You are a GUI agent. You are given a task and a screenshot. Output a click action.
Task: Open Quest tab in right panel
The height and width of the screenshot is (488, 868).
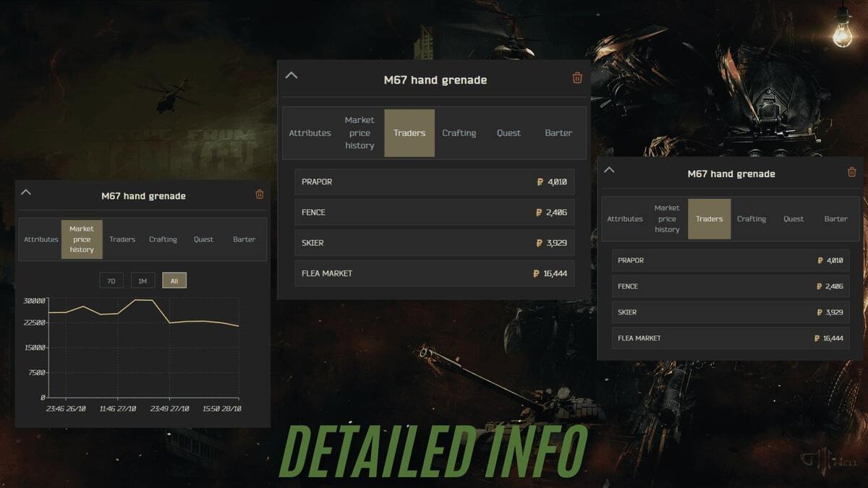tap(793, 219)
